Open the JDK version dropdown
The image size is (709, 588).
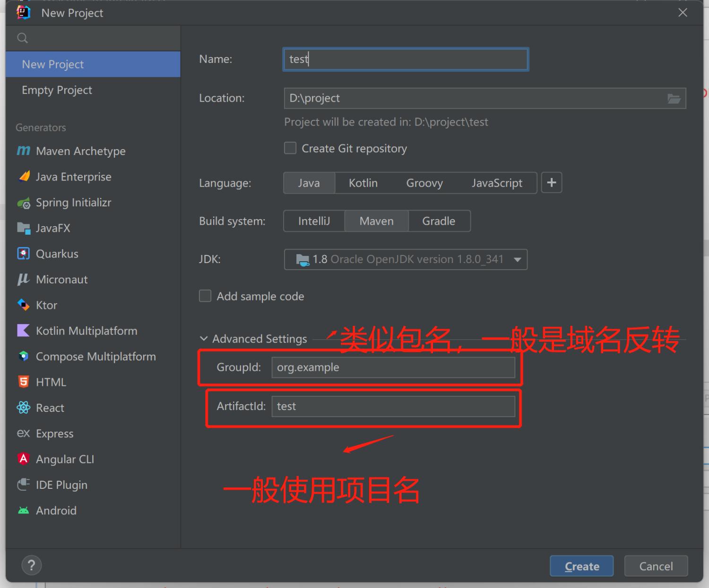click(518, 259)
